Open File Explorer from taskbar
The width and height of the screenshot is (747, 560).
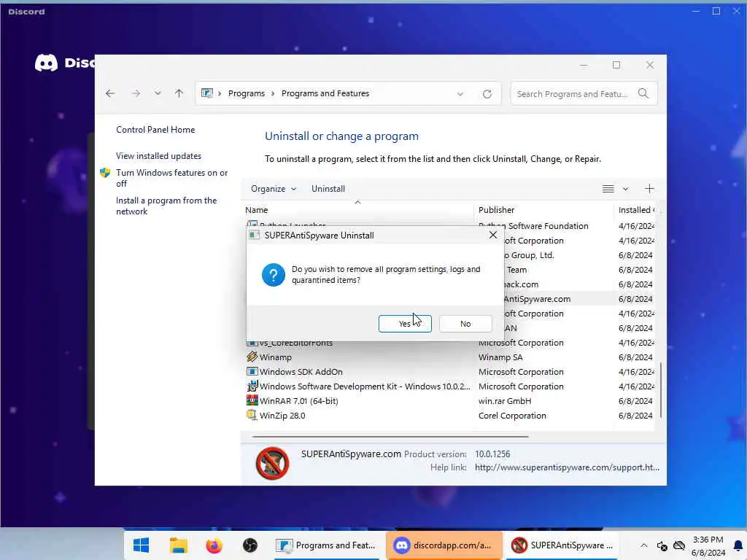[x=179, y=545]
